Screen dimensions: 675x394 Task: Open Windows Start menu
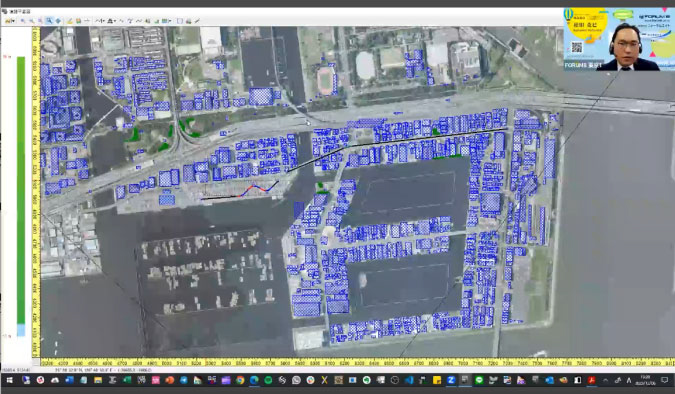pyautogui.click(x=9, y=380)
